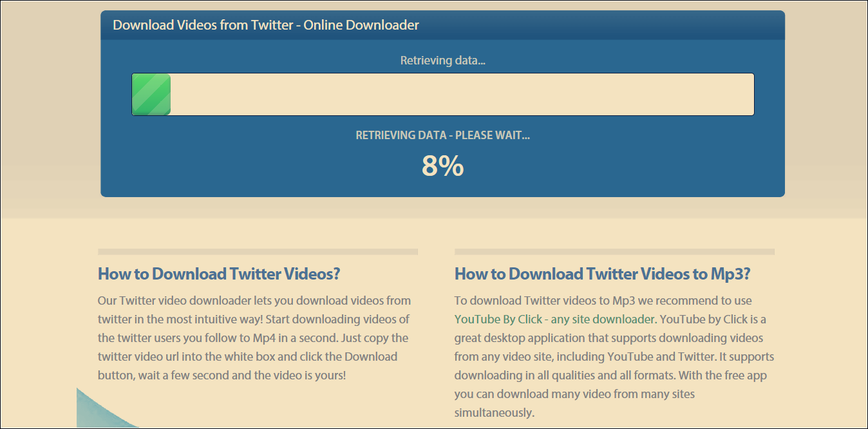Viewport: 868px width, 429px height.
Task: Click the 'How to Download Twitter Videos?' heading
Action: [x=219, y=274]
